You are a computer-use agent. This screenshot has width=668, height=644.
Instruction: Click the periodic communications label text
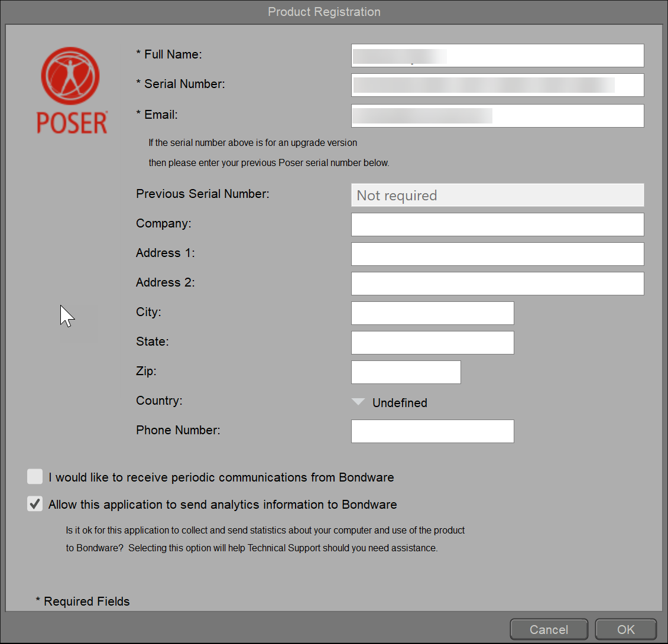(221, 477)
